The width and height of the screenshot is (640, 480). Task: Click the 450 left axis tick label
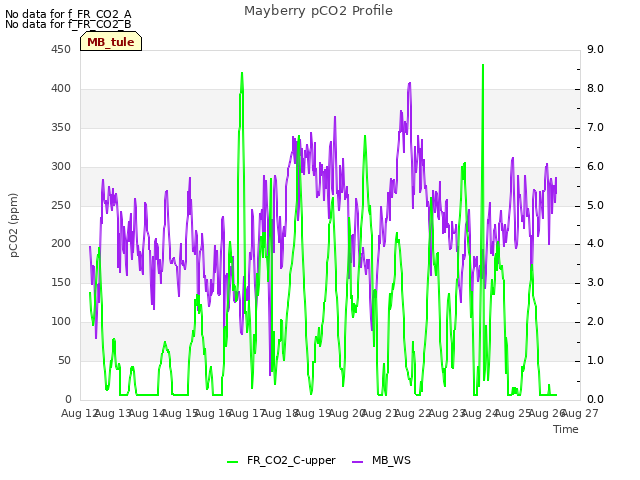pyautogui.click(x=61, y=50)
